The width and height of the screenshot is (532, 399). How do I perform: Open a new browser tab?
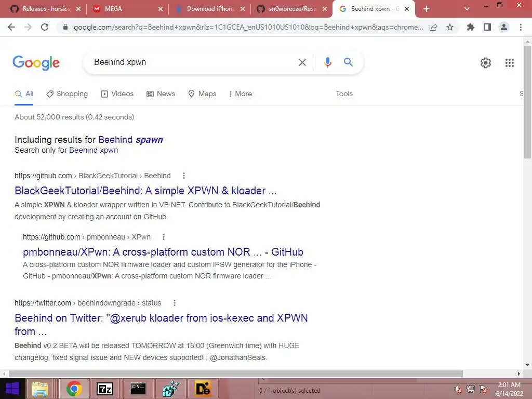(x=427, y=9)
